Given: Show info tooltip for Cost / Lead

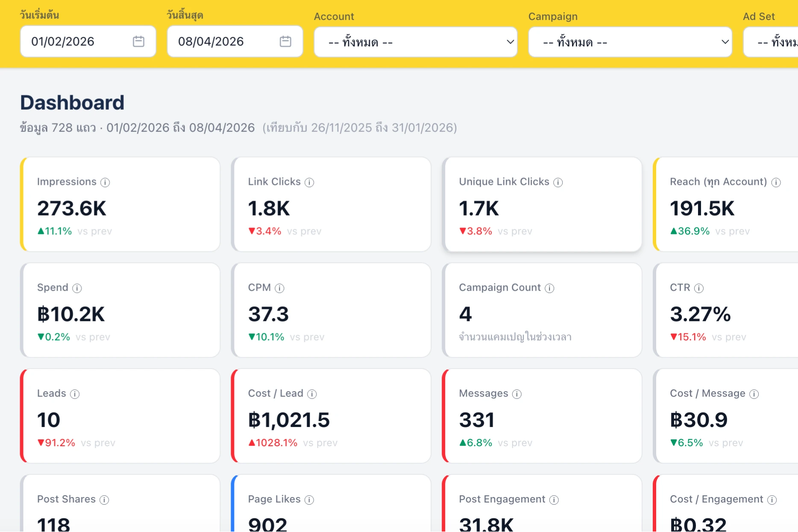Looking at the screenshot, I should point(312,394).
